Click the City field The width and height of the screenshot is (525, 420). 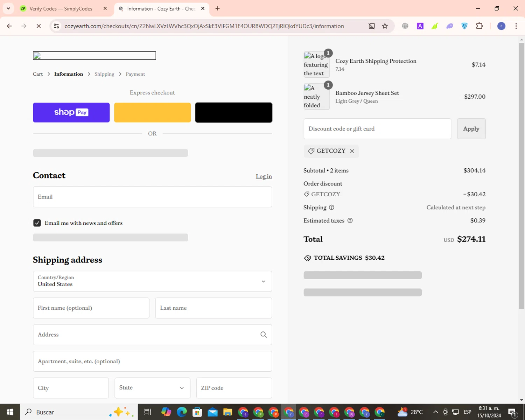[x=71, y=388]
